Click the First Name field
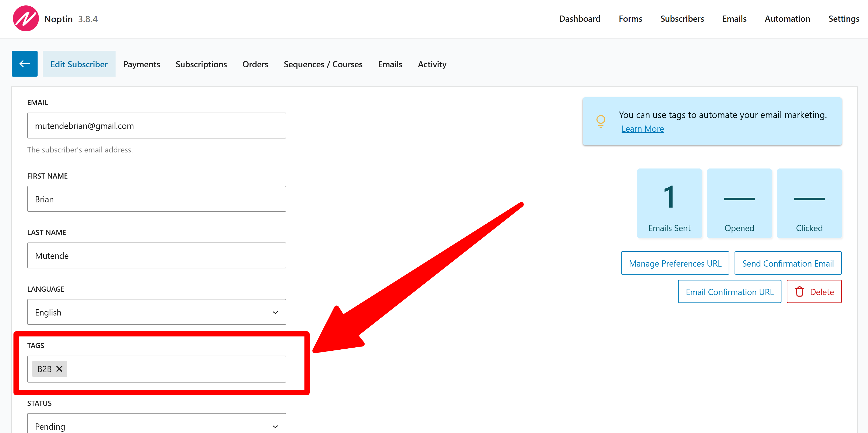Viewport: 868px width, 433px height. (x=157, y=199)
